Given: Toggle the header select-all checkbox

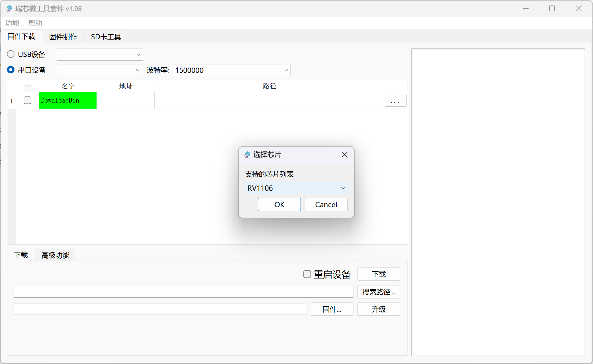Looking at the screenshot, I should pos(27,88).
